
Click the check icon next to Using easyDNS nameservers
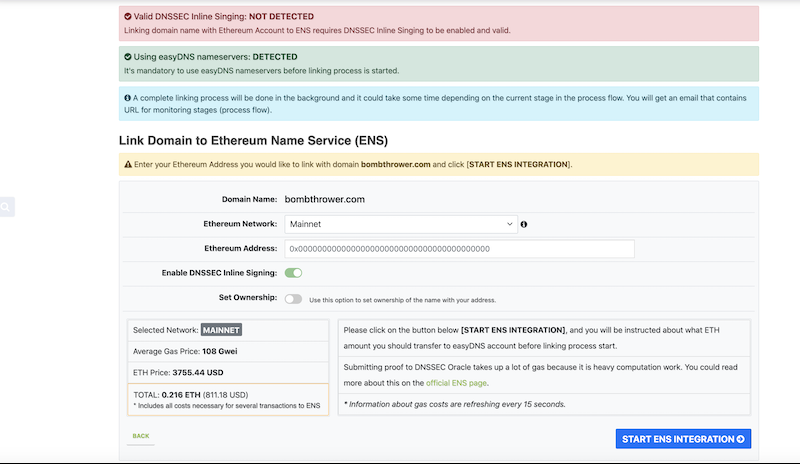[x=128, y=57]
